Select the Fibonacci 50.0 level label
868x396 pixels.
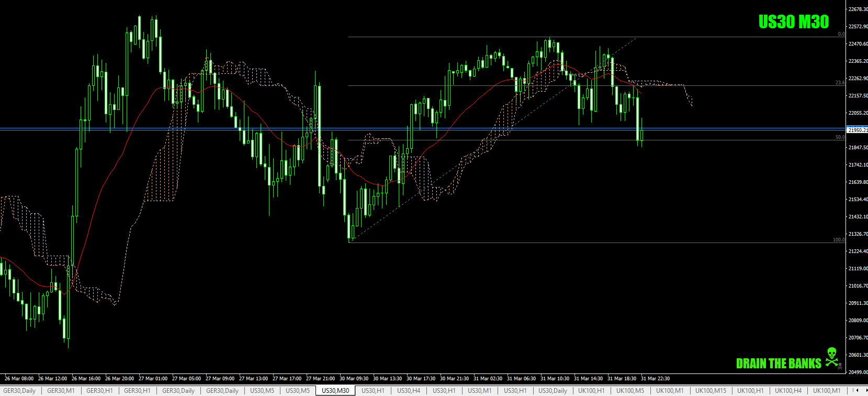point(840,137)
